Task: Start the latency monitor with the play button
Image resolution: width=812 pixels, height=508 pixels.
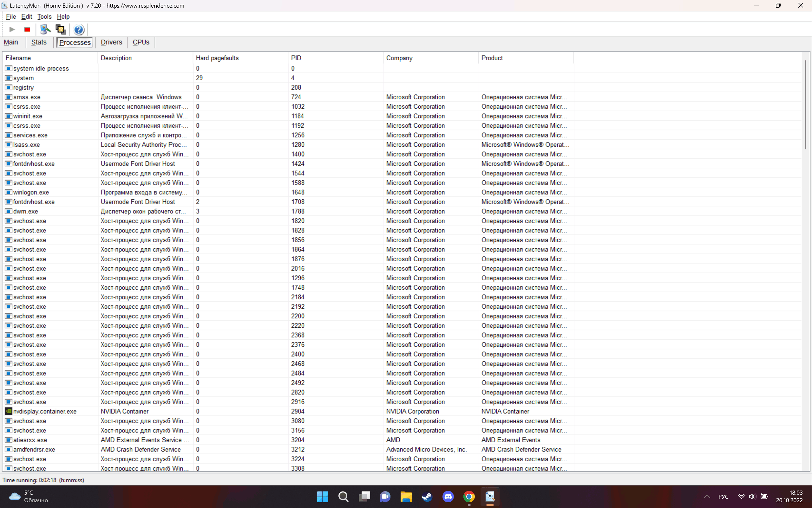Action: (12, 30)
